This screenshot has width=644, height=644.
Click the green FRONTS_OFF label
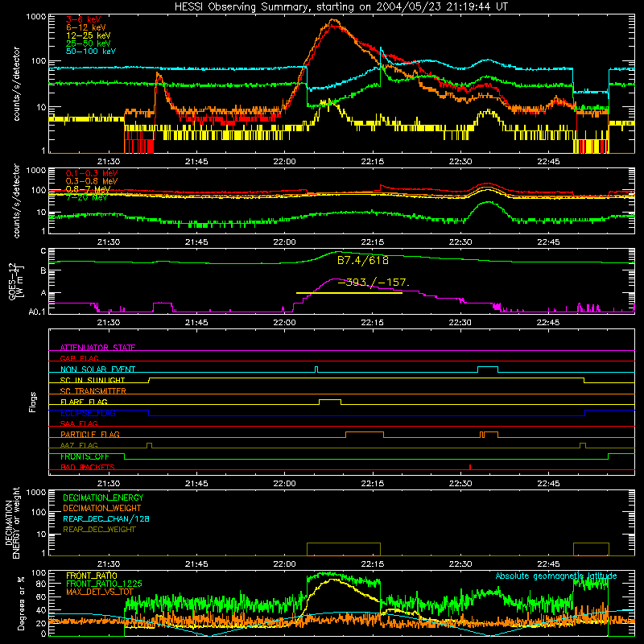(x=85, y=456)
